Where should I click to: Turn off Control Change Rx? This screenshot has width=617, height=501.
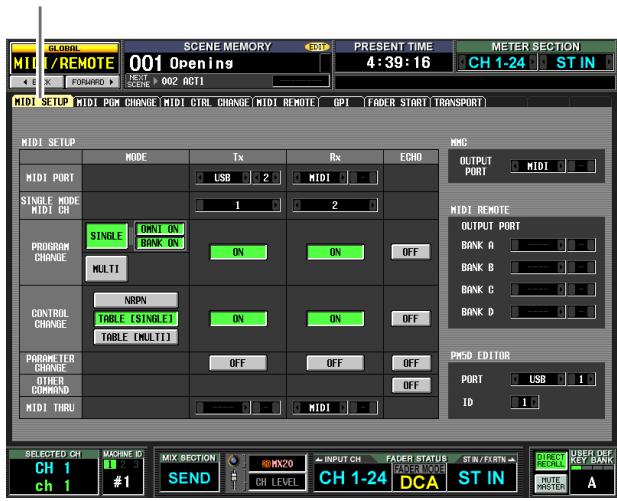(335, 318)
